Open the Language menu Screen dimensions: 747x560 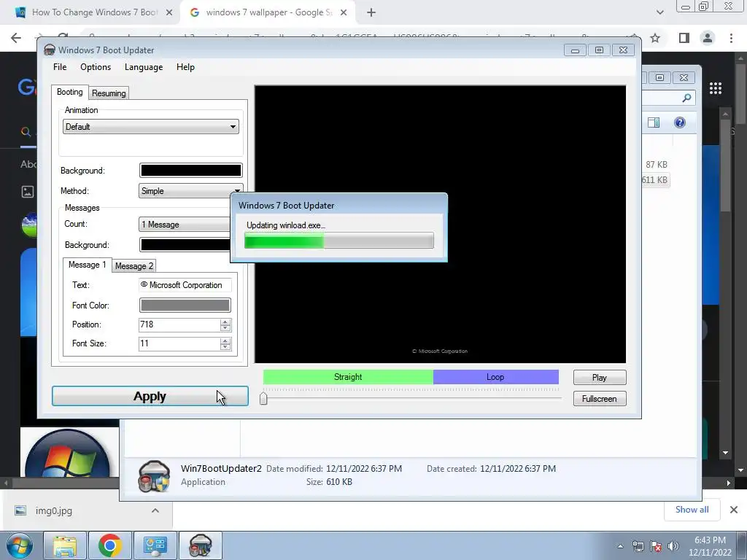[x=144, y=67]
